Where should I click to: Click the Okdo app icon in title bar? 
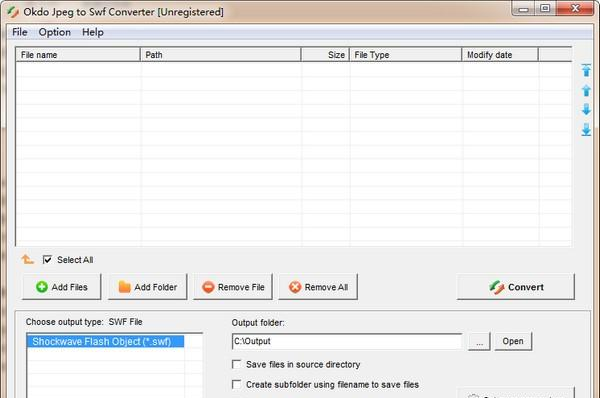[13, 12]
